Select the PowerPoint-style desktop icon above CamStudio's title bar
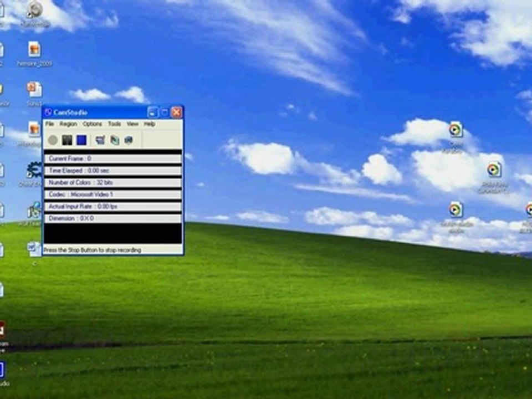 tap(34, 89)
